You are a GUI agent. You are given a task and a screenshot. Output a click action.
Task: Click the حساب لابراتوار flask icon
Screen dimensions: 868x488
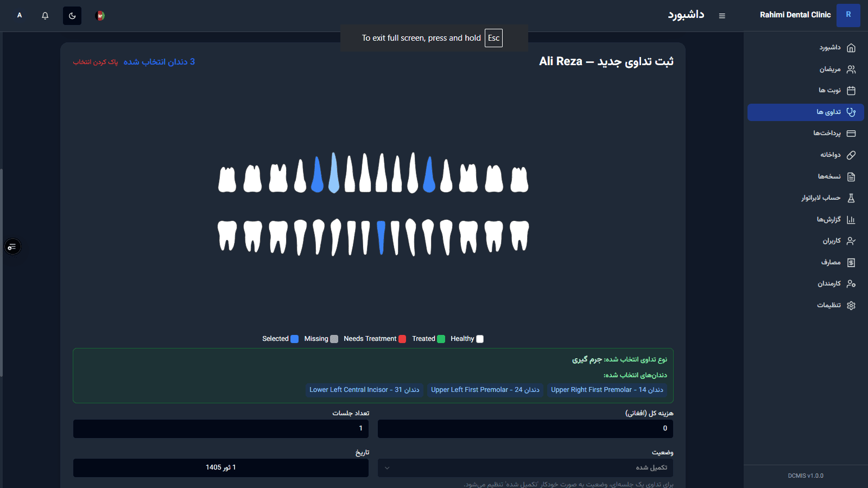coord(851,198)
